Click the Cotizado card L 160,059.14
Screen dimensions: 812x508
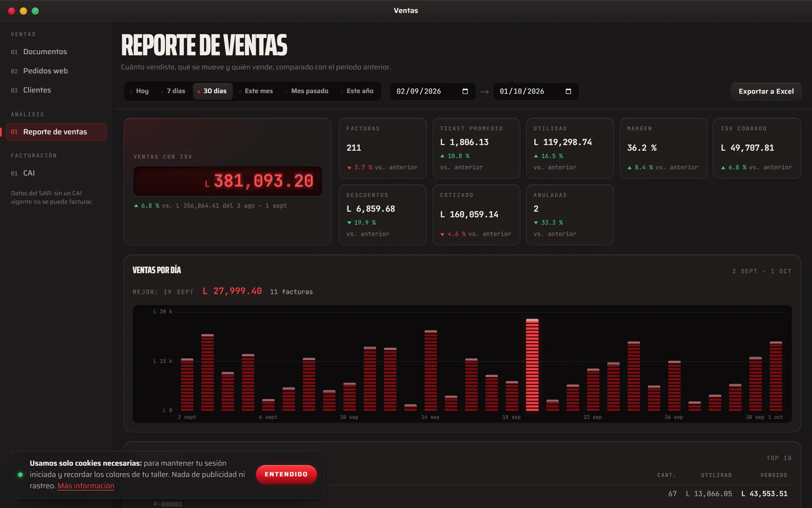pyautogui.click(x=476, y=215)
